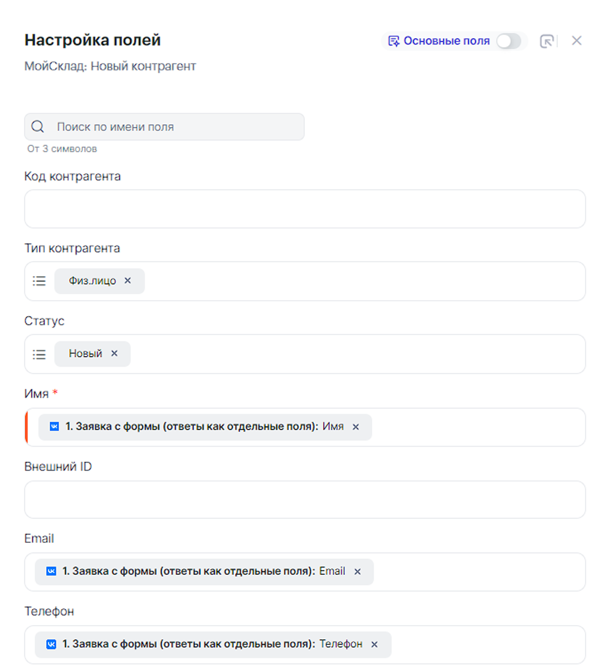
Task: Remove the Телефон mapping tag
Action: 374,645
